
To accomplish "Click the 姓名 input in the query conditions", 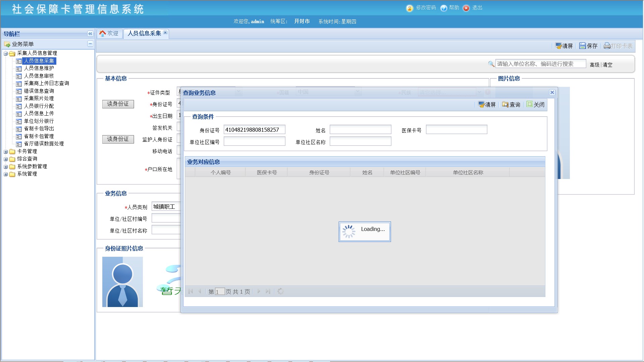I will (361, 130).
